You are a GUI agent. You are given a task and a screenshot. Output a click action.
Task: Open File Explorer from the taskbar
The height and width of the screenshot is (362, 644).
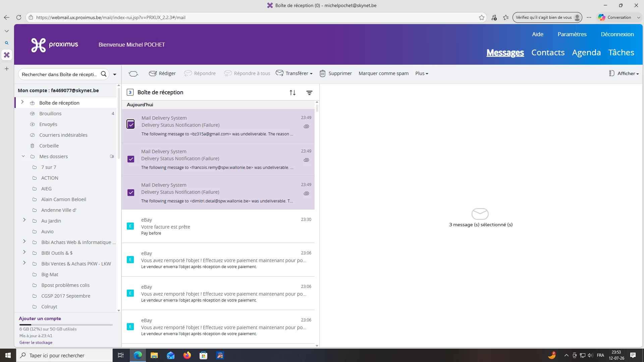coord(154,355)
